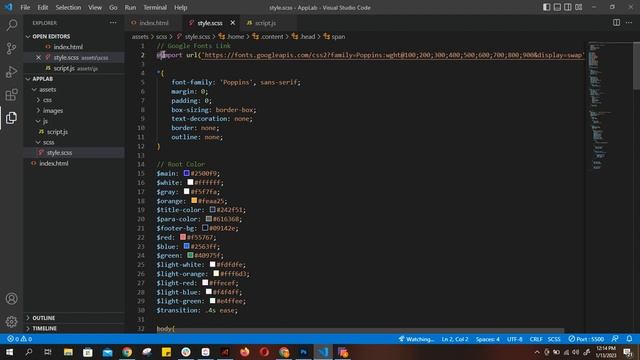This screenshot has height=360, width=640.
Task: Open the File menu
Action: (25, 7)
